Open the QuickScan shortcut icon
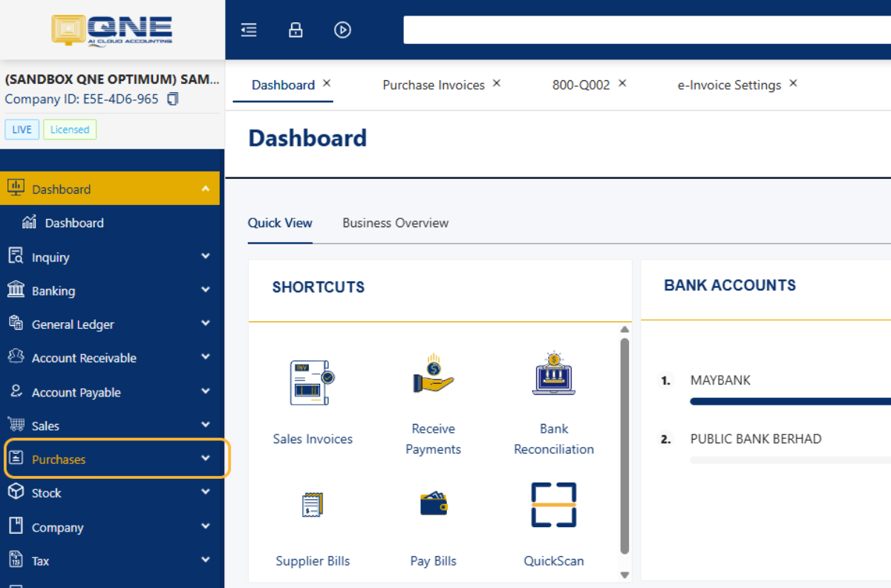The height and width of the screenshot is (588, 891). click(554, 505)
